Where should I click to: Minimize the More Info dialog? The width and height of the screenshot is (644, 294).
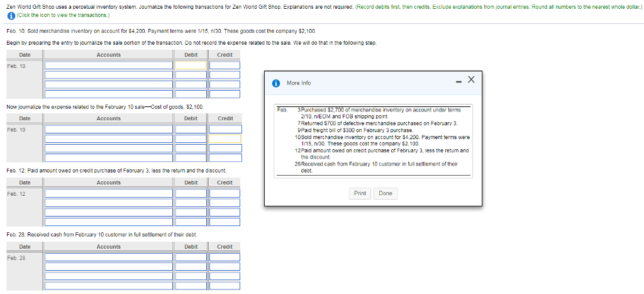click(458, 82)
